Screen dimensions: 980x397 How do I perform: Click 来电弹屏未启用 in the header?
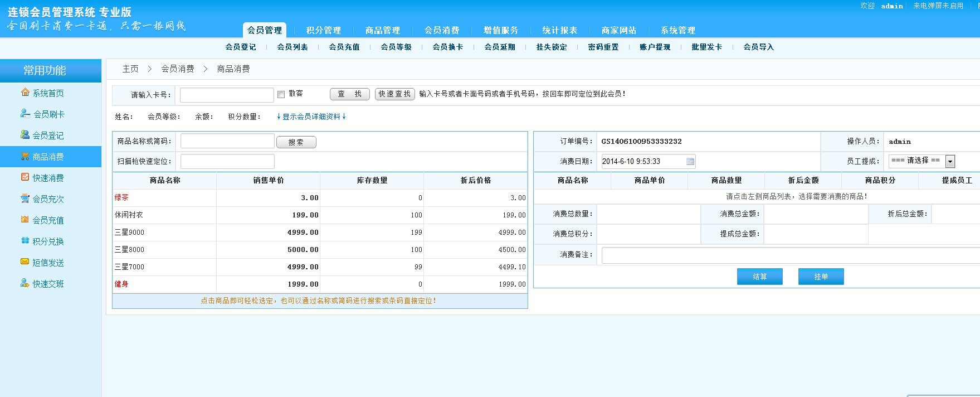tap(938, 6)
